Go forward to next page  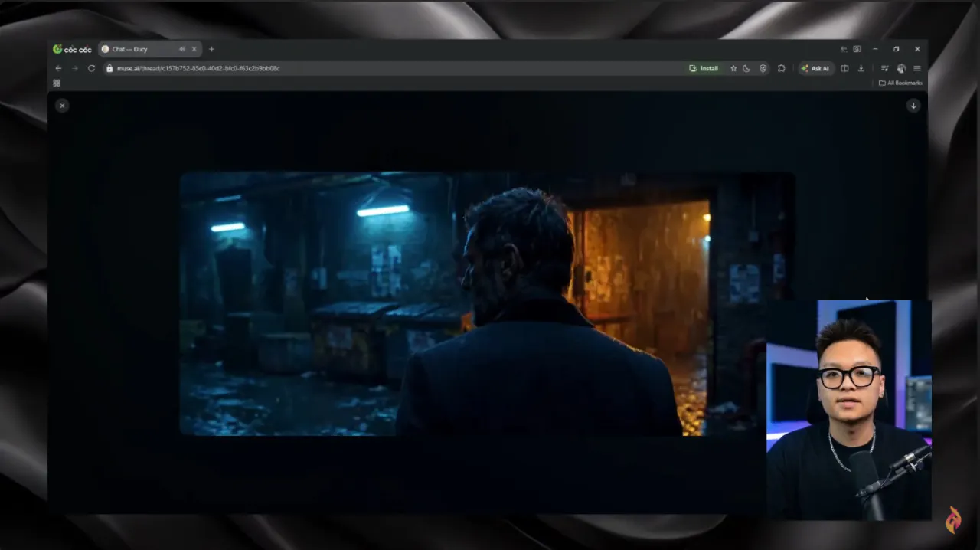point(75,68)
